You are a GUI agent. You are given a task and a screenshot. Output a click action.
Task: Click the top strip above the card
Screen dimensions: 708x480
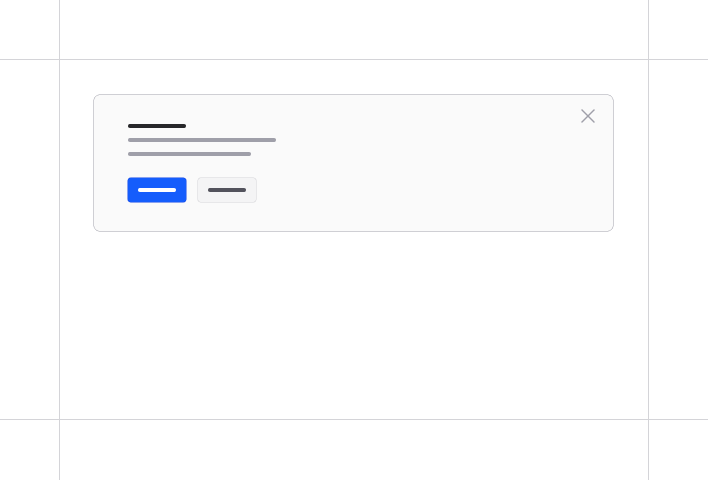coord(354,29)
